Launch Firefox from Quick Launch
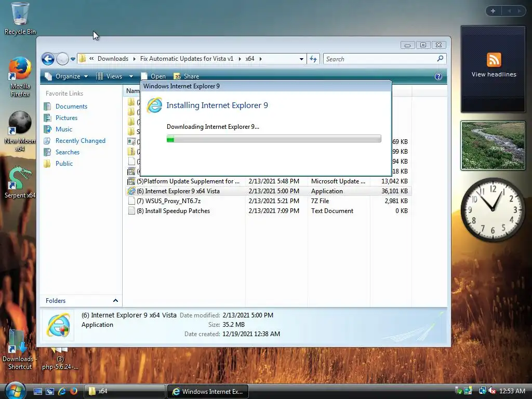This screenshot has width=532, height=399. (74, 391)
